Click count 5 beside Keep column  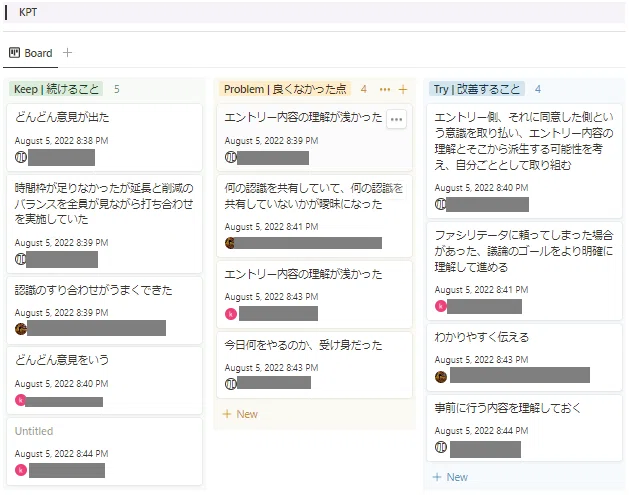pos(116,89)
